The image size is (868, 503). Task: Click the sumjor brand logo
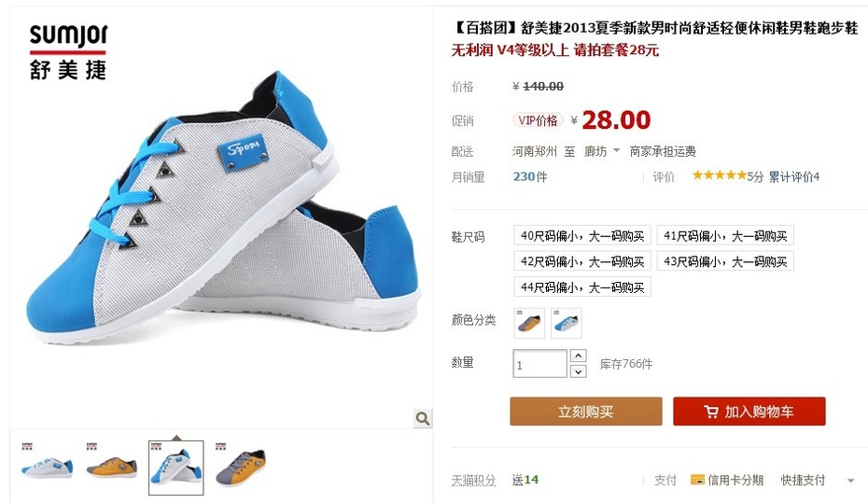[x=68, y=52]
